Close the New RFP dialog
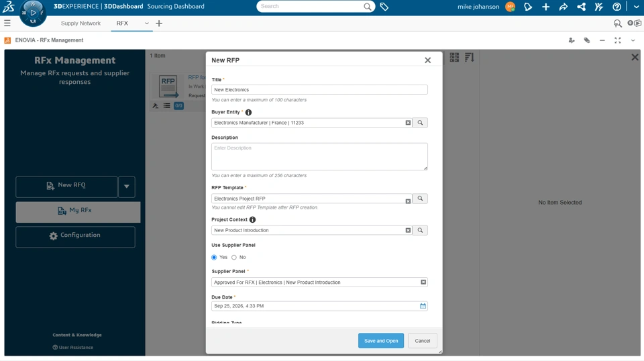This screenshot has width=644, height=361. click(x=427, y=60)
